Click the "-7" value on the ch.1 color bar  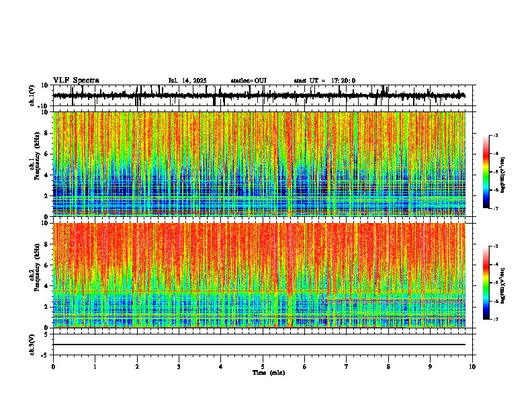point(495,208)
